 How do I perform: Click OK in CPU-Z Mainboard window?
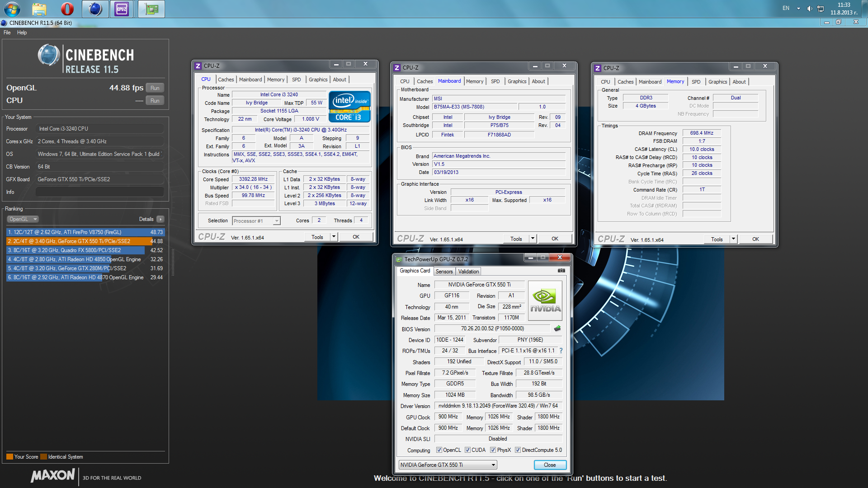coord(555,239)
